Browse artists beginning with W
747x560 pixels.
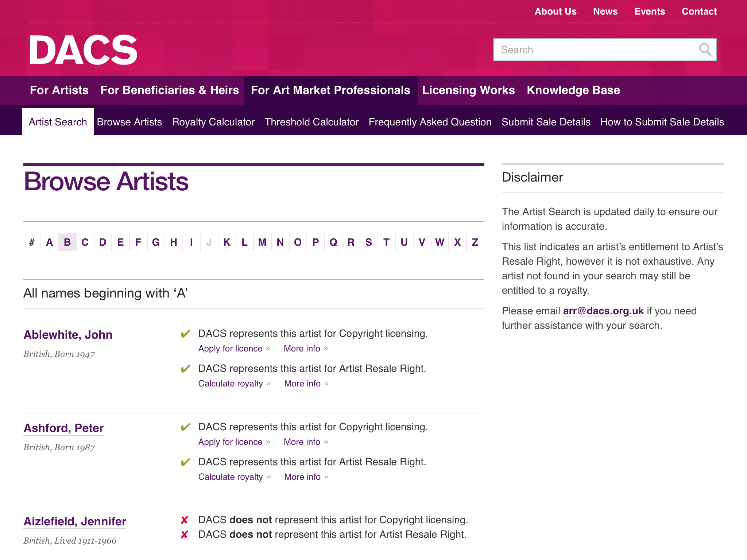tap(440, 242)
